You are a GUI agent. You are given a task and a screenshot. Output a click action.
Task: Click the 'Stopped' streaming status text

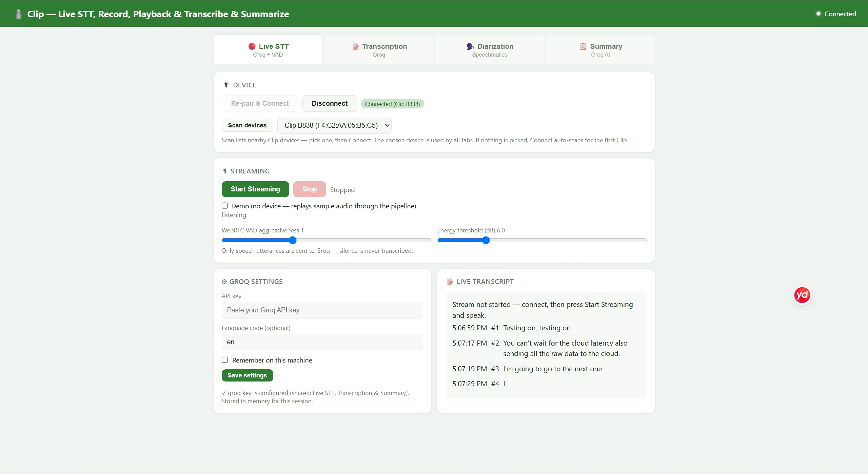[x=342, y=190]
